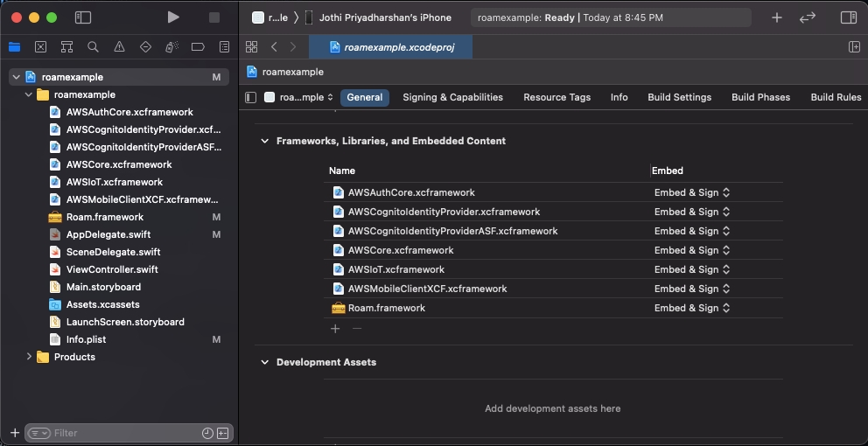The image size is (868, 446).
Task: Collapse the roamexample folder group
Action: tap(29, 94)
